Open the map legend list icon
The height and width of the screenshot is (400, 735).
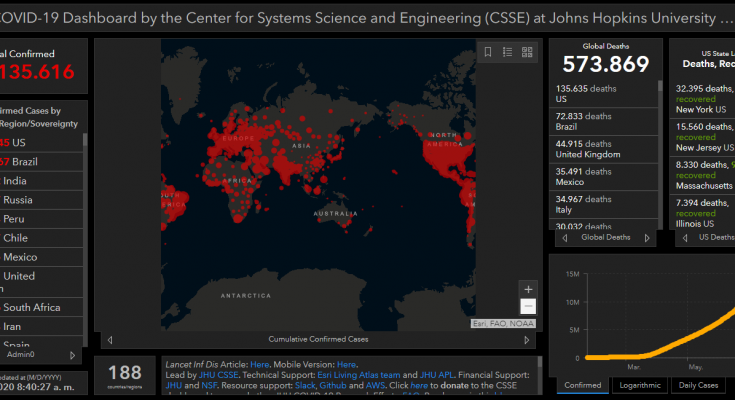(507, 52)
